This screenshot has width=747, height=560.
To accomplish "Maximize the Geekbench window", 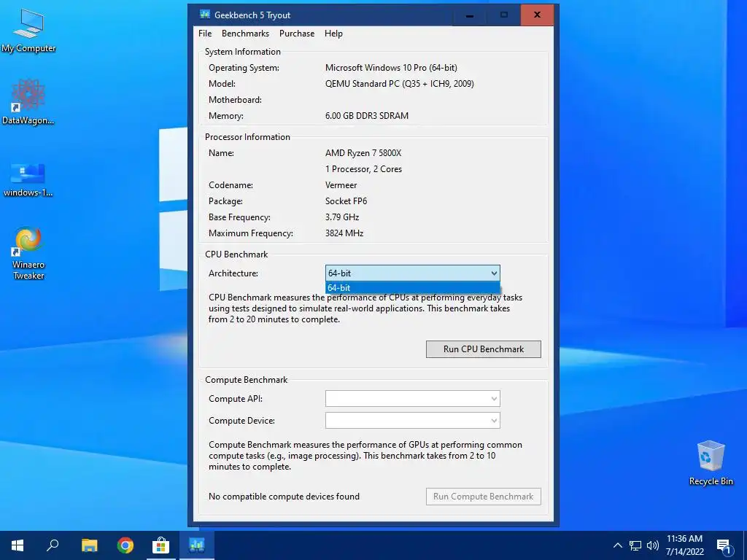I will [503, 15].
